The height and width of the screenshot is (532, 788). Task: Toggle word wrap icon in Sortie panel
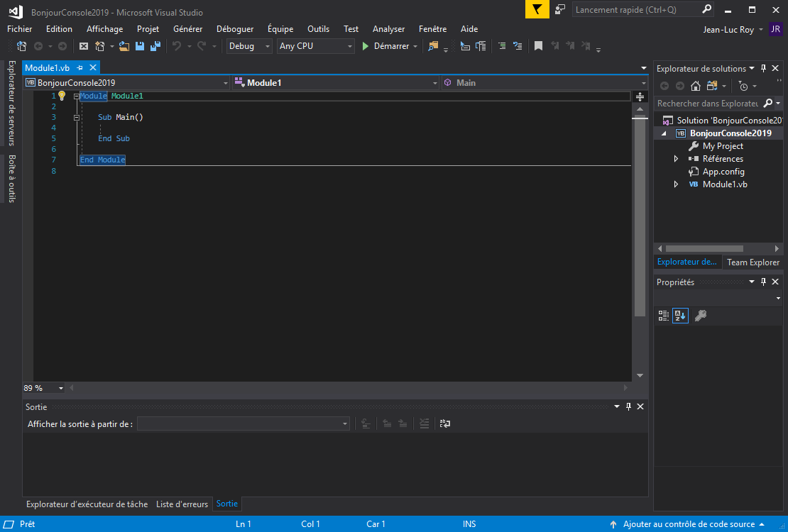444,424
